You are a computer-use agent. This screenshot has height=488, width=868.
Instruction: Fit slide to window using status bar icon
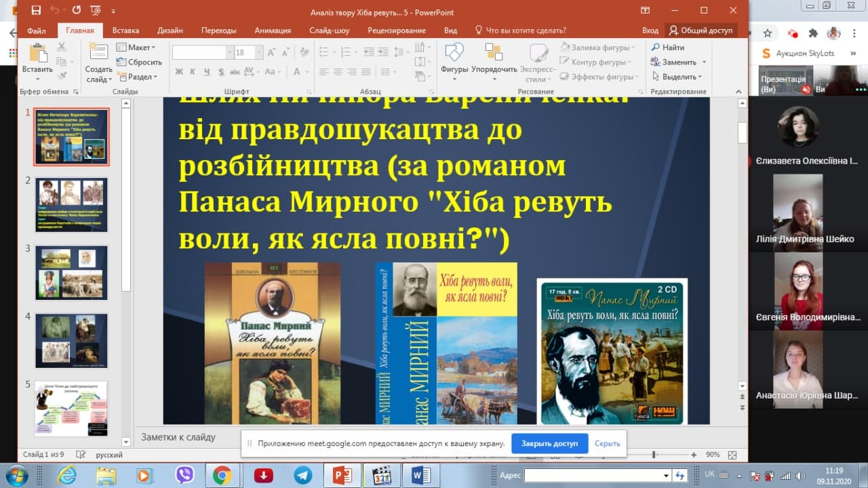[734, 455]
